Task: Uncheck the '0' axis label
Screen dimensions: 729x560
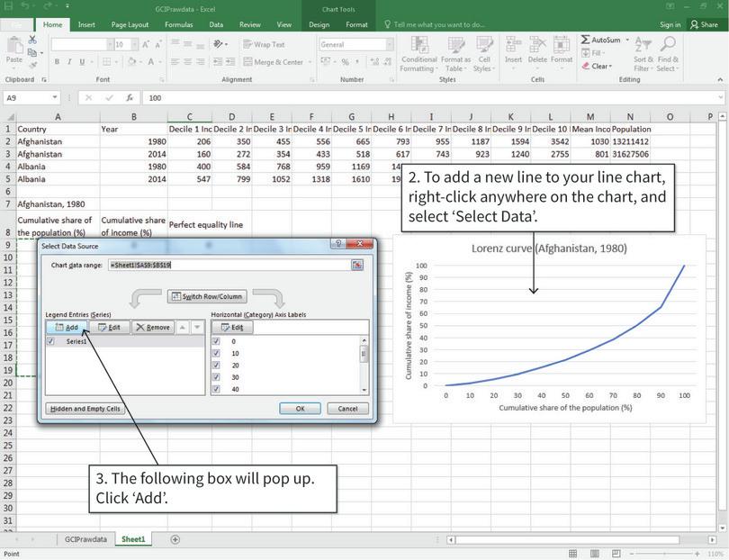Action: pyautogui.click(x=216, y=342)
